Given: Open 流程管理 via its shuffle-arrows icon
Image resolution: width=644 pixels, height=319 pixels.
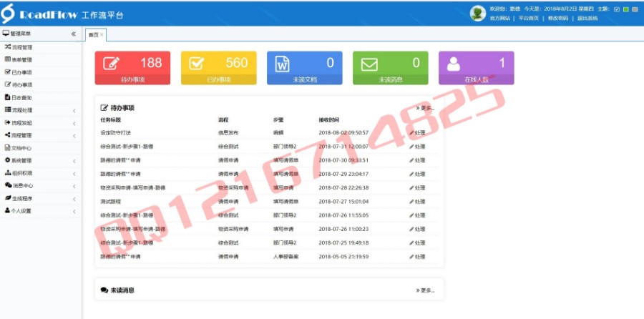Looking at the screenshot, I should click(x=7, y=46).
